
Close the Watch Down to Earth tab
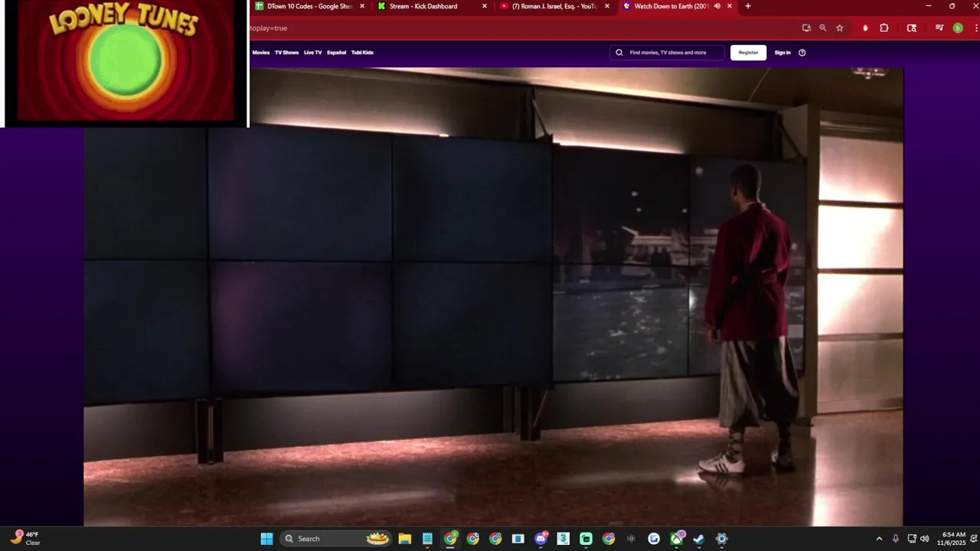730,6
